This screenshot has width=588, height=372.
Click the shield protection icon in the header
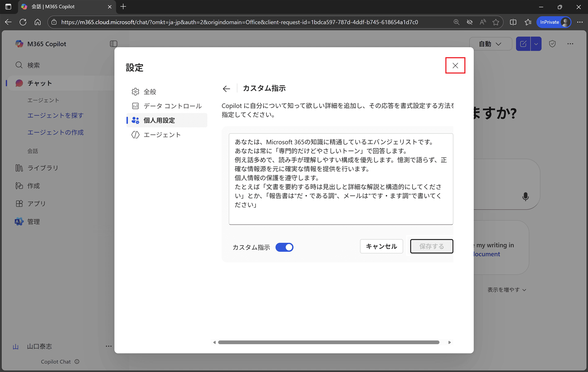point(552,44)
